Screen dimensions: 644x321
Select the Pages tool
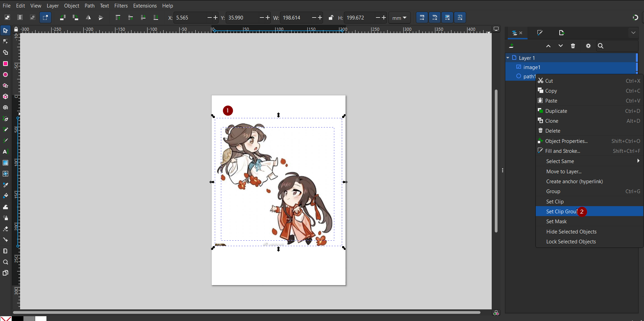pyautogui.click(x=5, y=273)
